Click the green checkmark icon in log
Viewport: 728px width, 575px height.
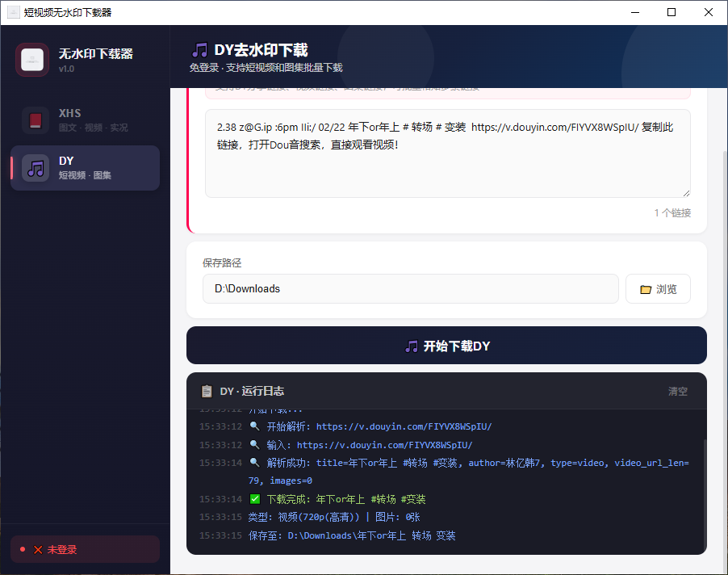255,499
